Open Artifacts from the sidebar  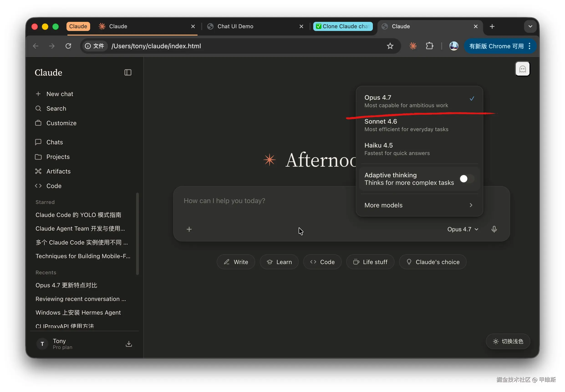[x=58, y=171]
